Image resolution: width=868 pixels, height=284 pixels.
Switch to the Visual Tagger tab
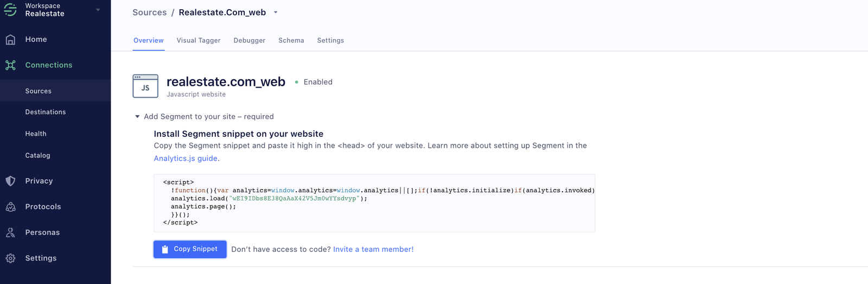[199, 40]
